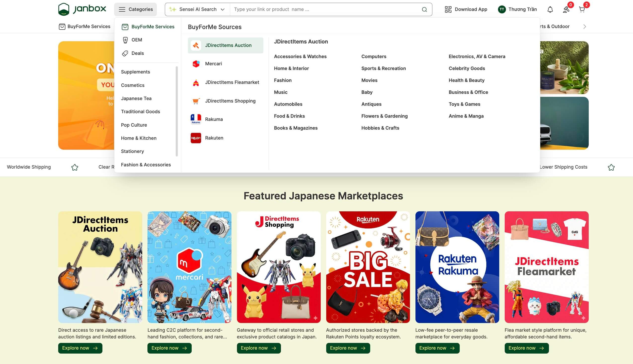Click the star icon after Worldwide Shipping
Viewport: 633px width, 364px height.
[75, 167]
